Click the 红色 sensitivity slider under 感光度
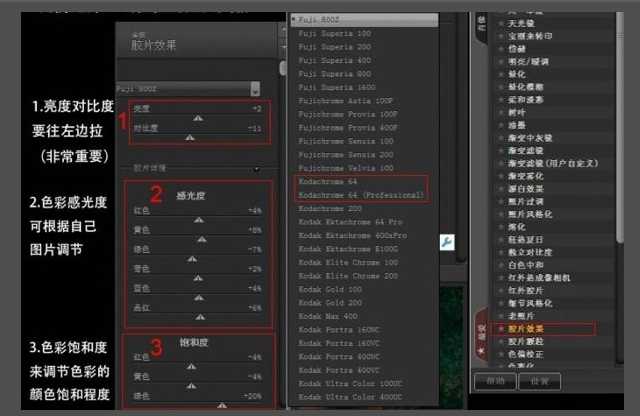The height and width of the screenshot is (416, 640). pyautogui.click(x=198, y=220)
